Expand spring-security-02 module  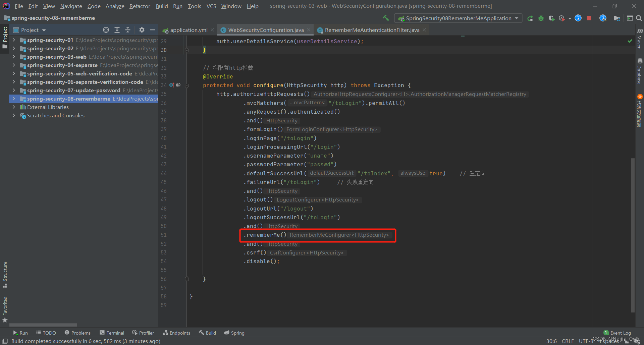click(x=14, y=48)
